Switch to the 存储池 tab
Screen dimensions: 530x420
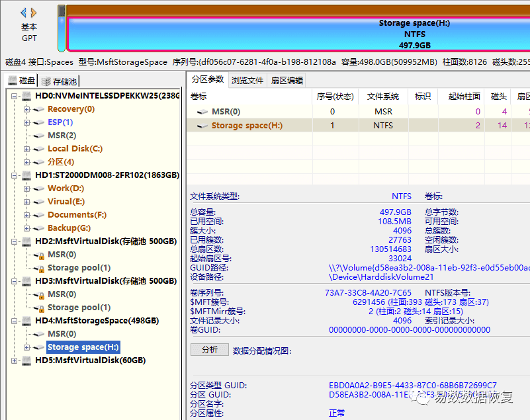click(x=59, y=81)
